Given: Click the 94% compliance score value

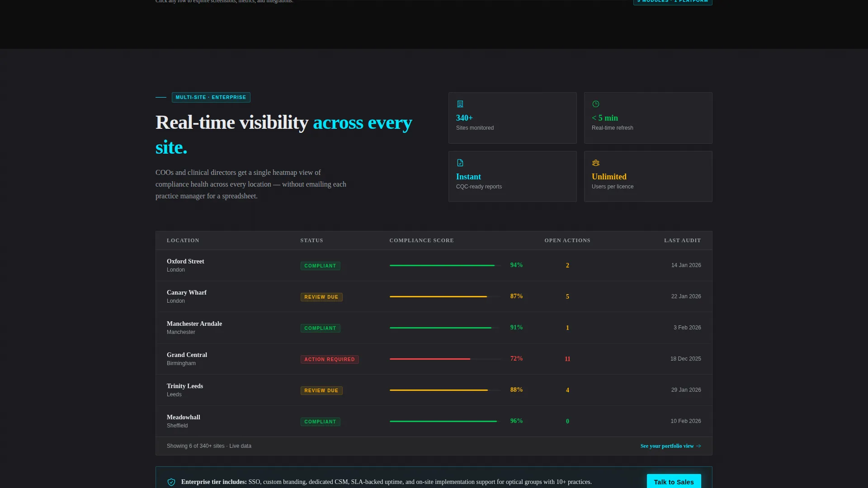Looking at the screenshot, I should tap(516, 265).
